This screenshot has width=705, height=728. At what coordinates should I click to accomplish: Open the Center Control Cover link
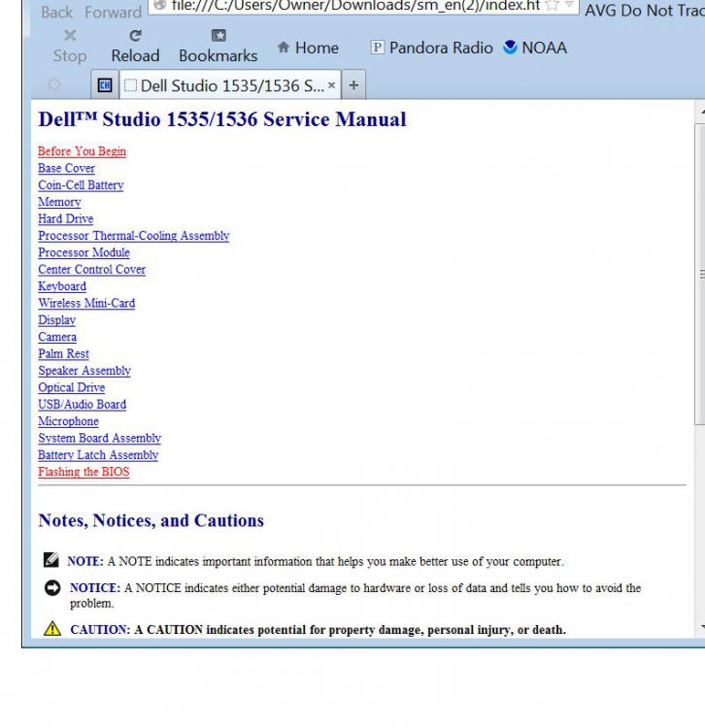(x=91, y=269)
